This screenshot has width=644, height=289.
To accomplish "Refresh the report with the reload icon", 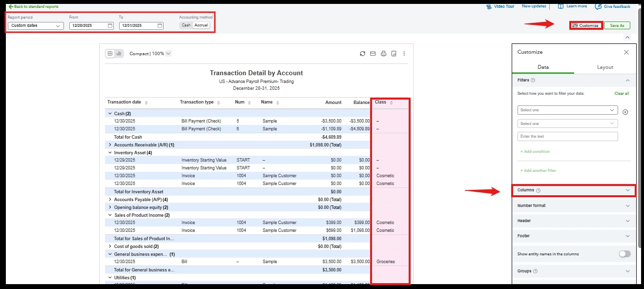I will (x=362, y=54).
